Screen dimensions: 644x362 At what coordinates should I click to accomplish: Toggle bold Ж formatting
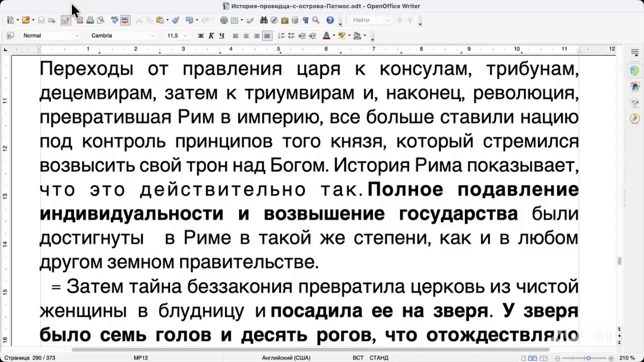tap(201, 36)
